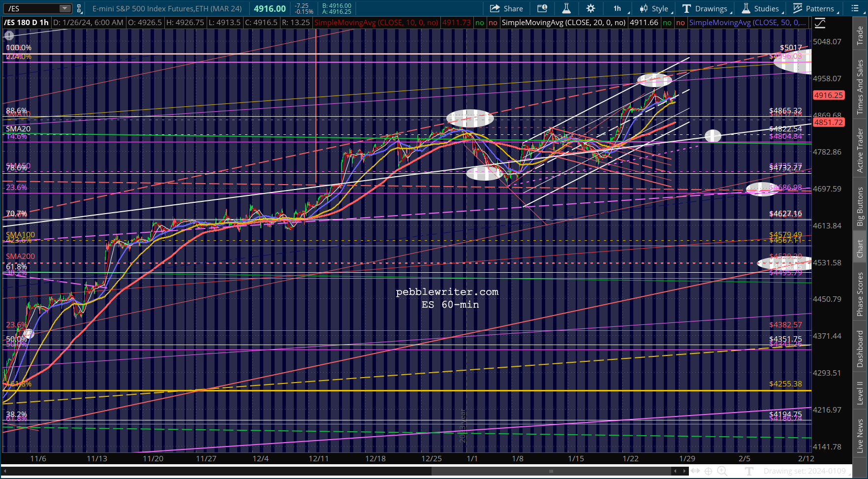The width and height of the screenshot is (868, 479).
Task: Click the pan/expand arrows icon in bottom bar
Action: pyautogui.click(x=695, y=471)
